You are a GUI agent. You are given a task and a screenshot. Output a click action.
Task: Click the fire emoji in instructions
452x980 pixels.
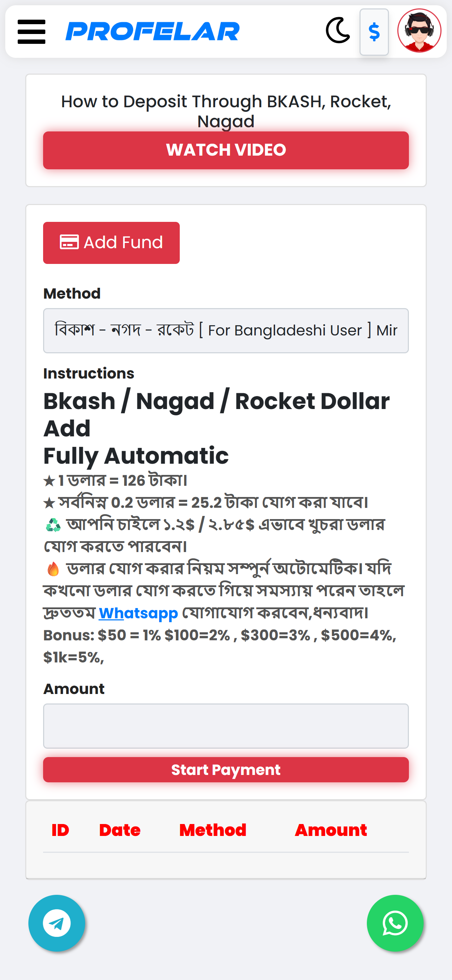53,569
